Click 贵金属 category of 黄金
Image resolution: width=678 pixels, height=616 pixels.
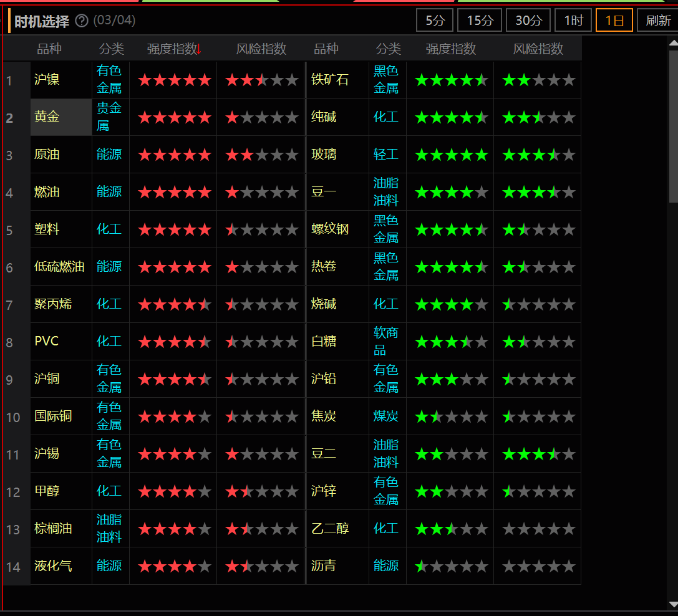pyautogui.click(x=109, y=117)
